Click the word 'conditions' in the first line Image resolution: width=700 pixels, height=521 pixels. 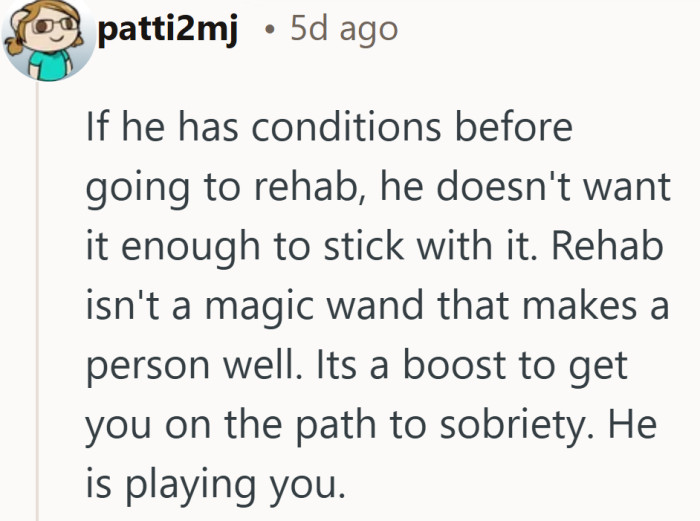click(346, 127)
